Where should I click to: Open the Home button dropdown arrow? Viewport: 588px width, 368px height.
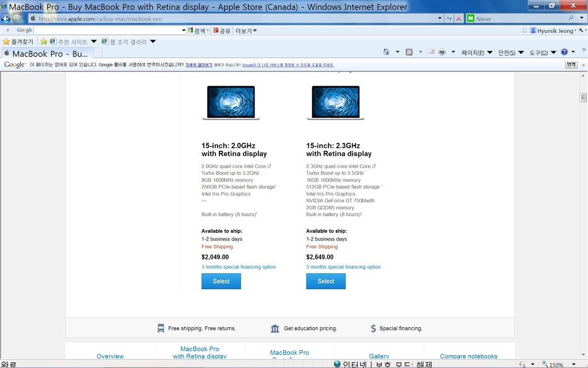[397, 52]
